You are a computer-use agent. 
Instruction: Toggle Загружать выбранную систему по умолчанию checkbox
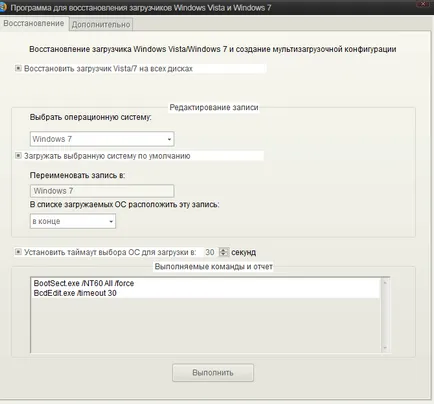[18, 156]
